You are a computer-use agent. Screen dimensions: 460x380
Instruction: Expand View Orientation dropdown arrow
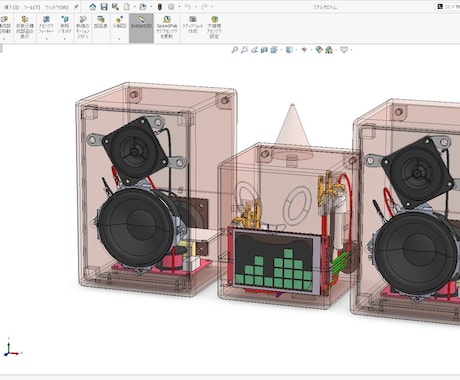[296, 50]
